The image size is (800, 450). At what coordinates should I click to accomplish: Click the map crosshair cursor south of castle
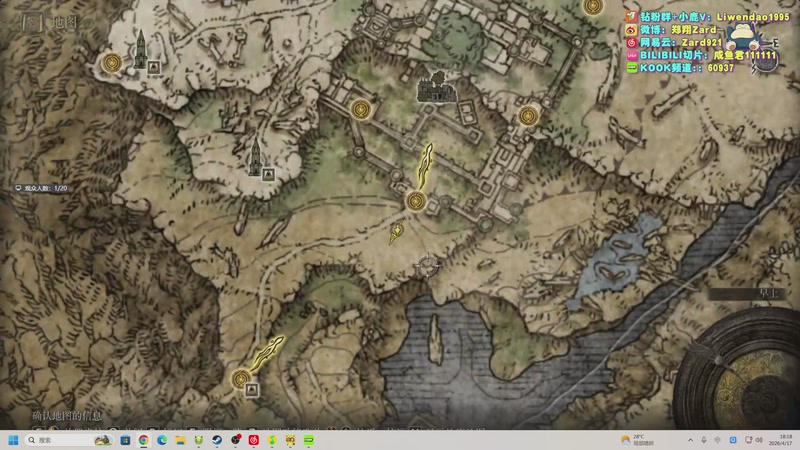point(427,266)
